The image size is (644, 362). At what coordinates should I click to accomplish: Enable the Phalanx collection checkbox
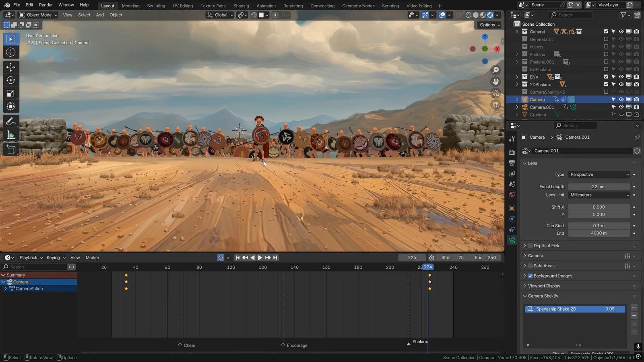pos(606,54)
